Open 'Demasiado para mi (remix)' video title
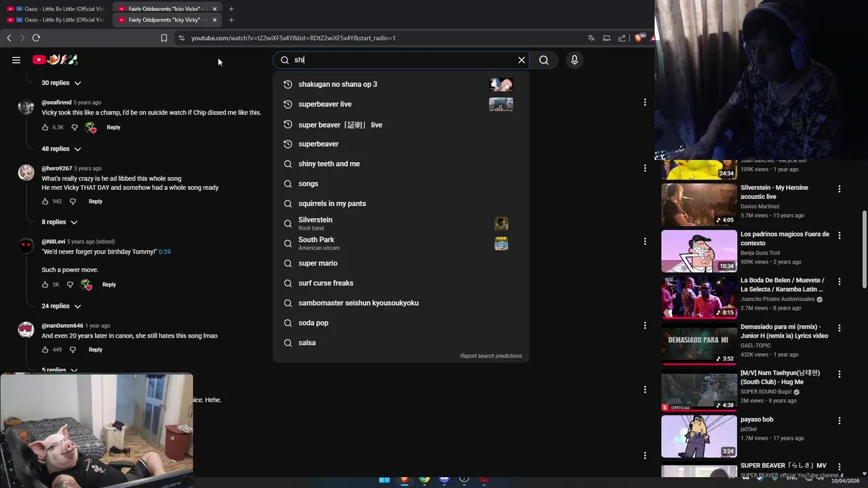The height and width of the screenshot is (488, 868). [x=785, y=331]
